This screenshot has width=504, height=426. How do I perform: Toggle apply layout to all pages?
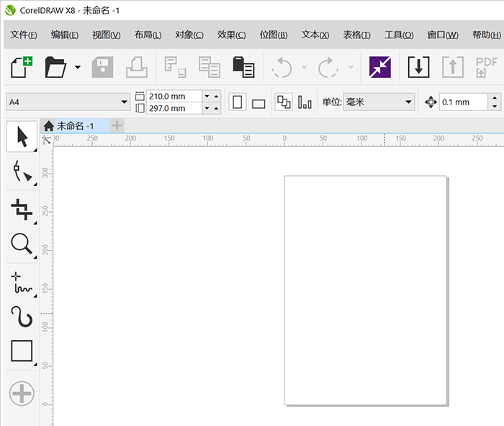[284, 102]
